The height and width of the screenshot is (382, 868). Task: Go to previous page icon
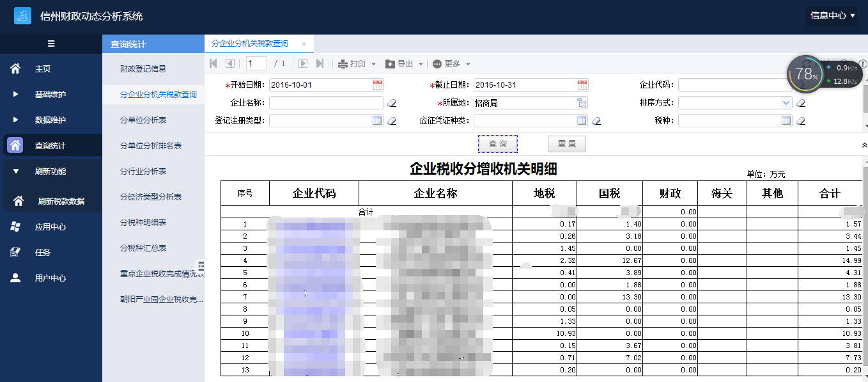click(x=229, y=63)
